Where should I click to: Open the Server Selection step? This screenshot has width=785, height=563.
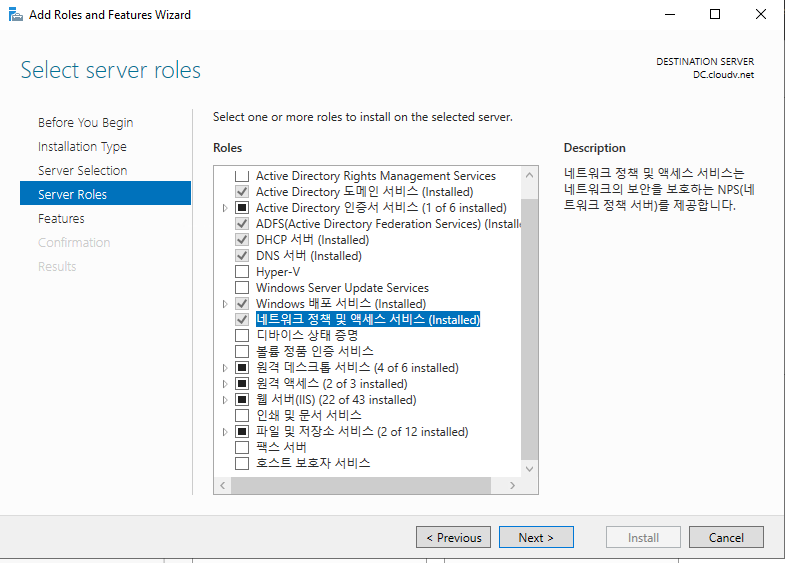tap(83, 171)
